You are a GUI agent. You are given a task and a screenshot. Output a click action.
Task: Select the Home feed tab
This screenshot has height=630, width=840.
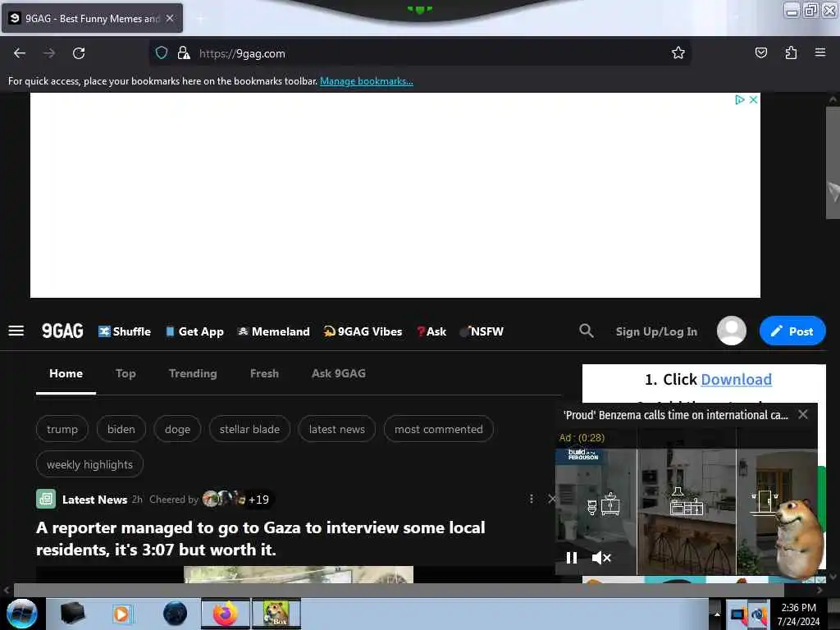[66, 374]
